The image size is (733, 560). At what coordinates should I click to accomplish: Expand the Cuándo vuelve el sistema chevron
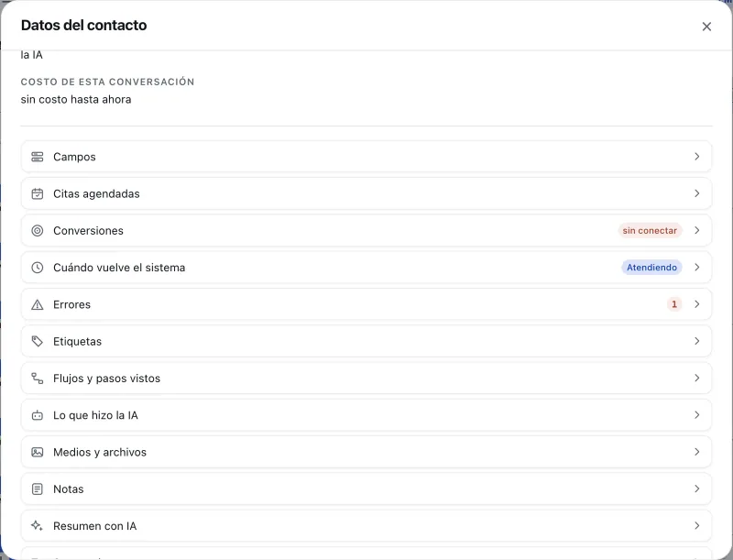(x=696, y=268)
